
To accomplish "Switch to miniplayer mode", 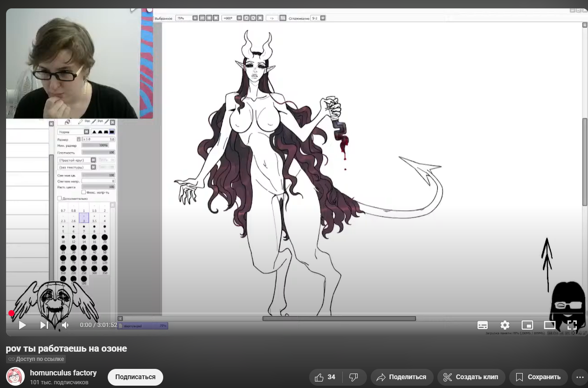I will (527, 325).
